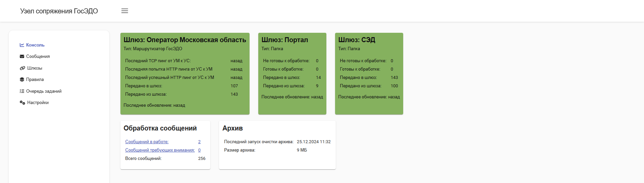
Task: Click archive cleanup date 25.12.2024 11:32
Action: point(314,142)
